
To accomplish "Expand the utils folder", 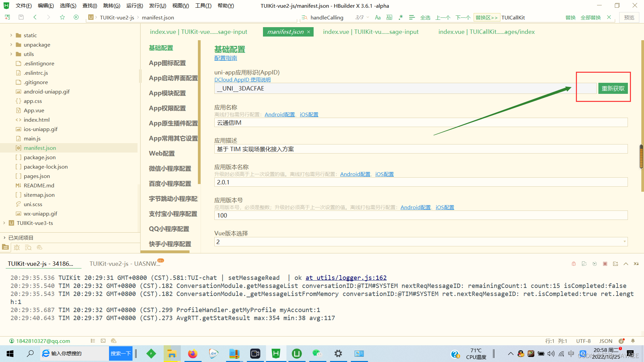I will pos(11,54).
